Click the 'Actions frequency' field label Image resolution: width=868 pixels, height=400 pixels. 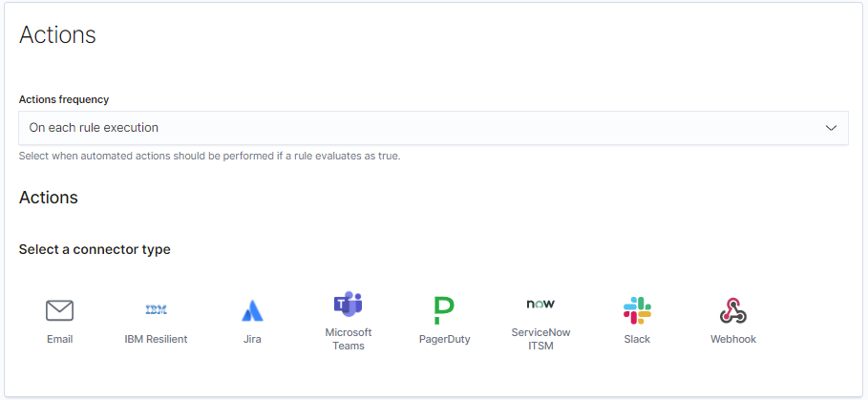(64, 99)
